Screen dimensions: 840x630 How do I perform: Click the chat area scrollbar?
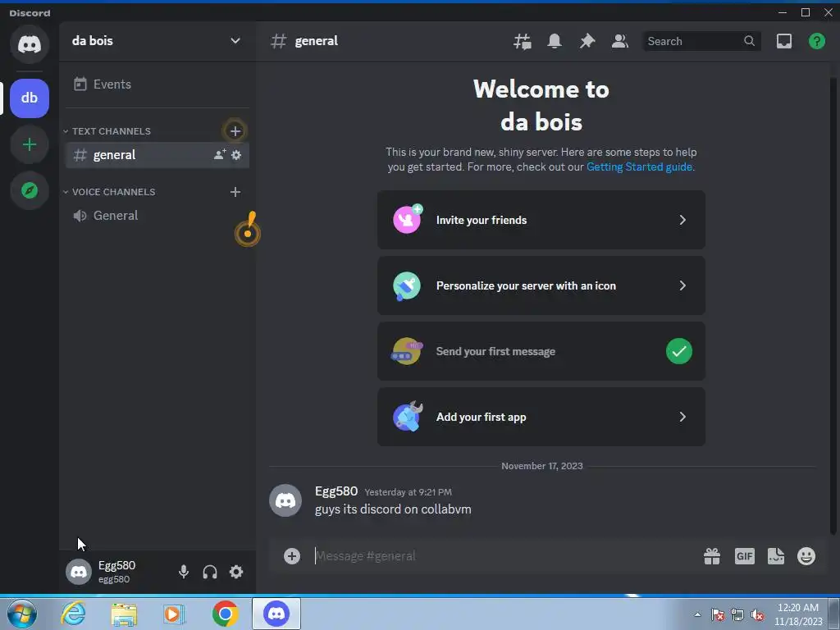pyautogui.click(x=833, y=305)
